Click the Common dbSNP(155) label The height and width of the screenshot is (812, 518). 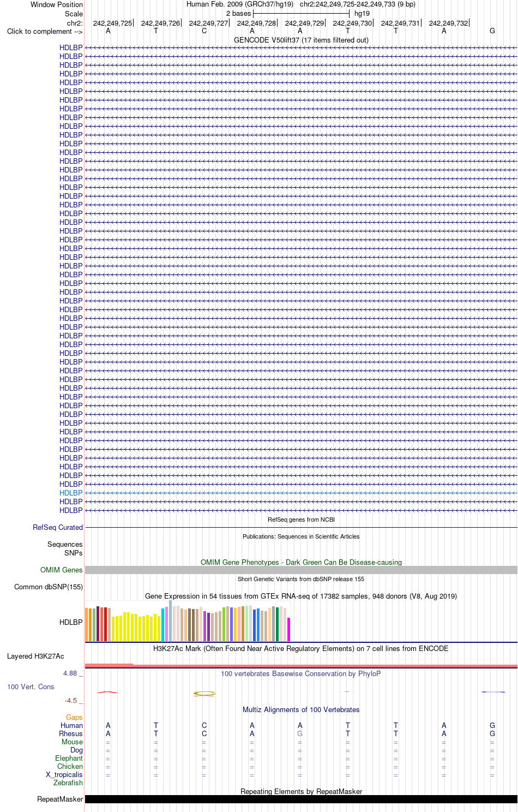pos(49,587)
